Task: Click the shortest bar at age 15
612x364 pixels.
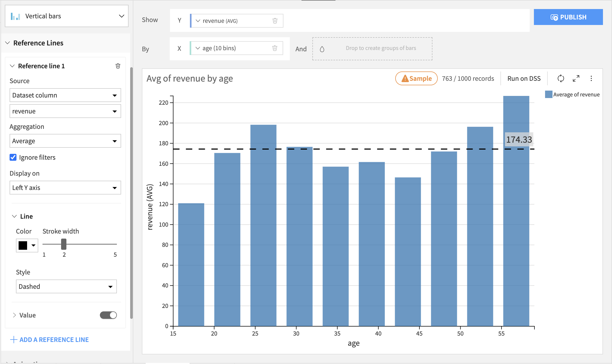Action: (x=191, y=265)
